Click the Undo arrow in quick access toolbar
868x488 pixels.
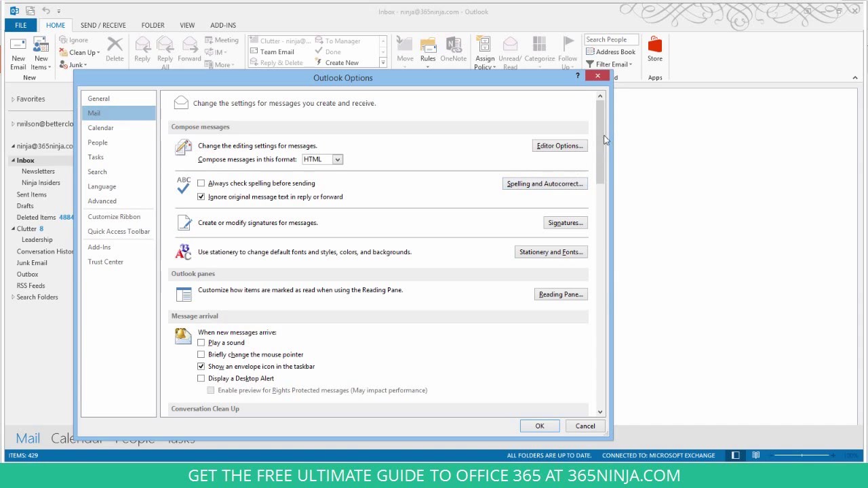pos(46,11)
